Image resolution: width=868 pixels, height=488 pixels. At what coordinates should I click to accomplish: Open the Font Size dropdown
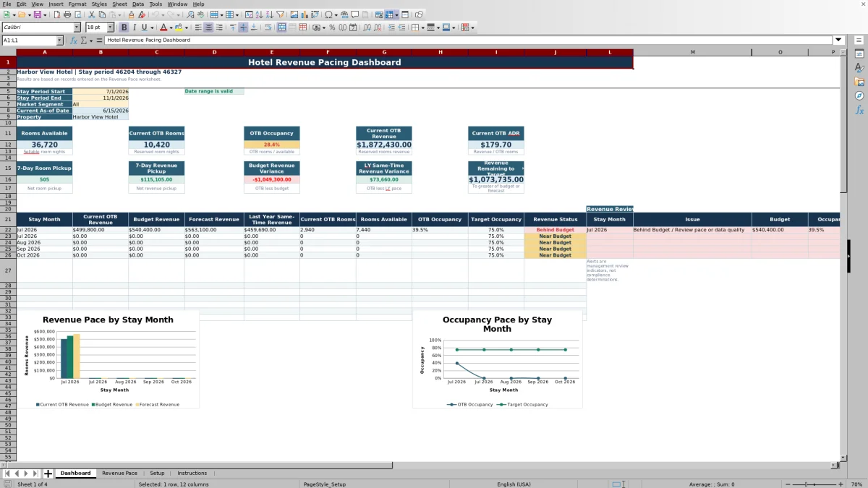[x=110, y=27]
